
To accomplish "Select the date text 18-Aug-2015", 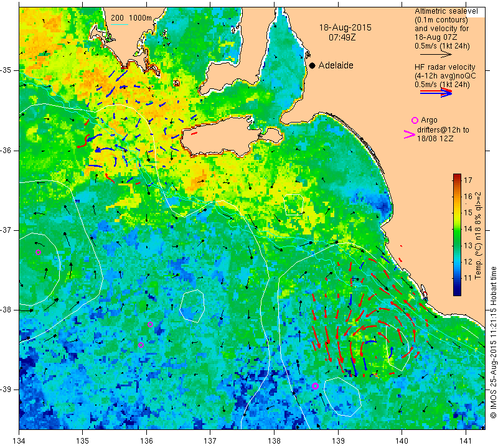I will point(345,27).
